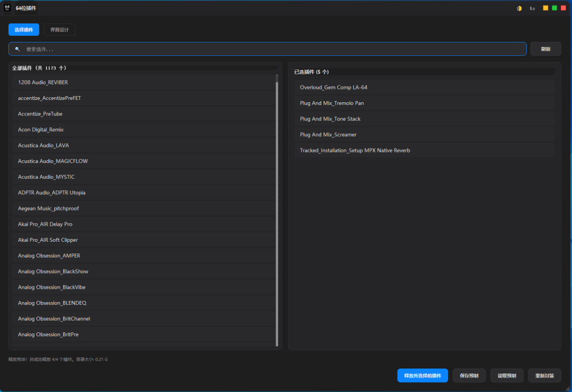Switch to the 选择插件 tab
The height and width of the screenshot is (392, 572).
[23, 30]
